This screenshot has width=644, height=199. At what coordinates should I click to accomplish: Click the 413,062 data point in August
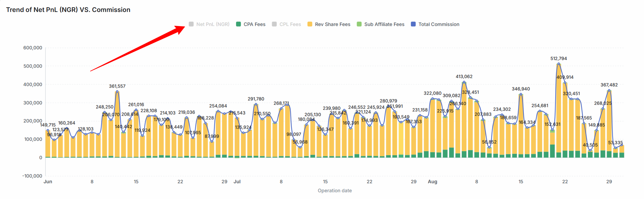[x=464, y=82]
